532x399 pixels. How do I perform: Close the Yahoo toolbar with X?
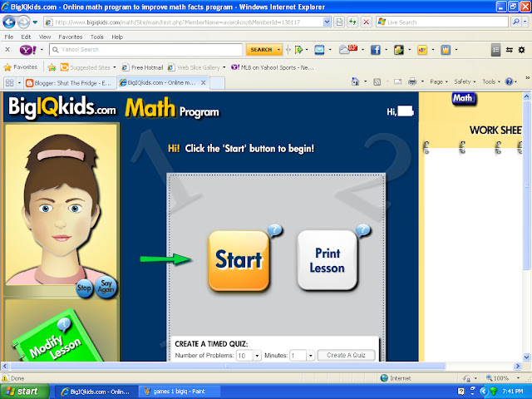pos(7,50)
